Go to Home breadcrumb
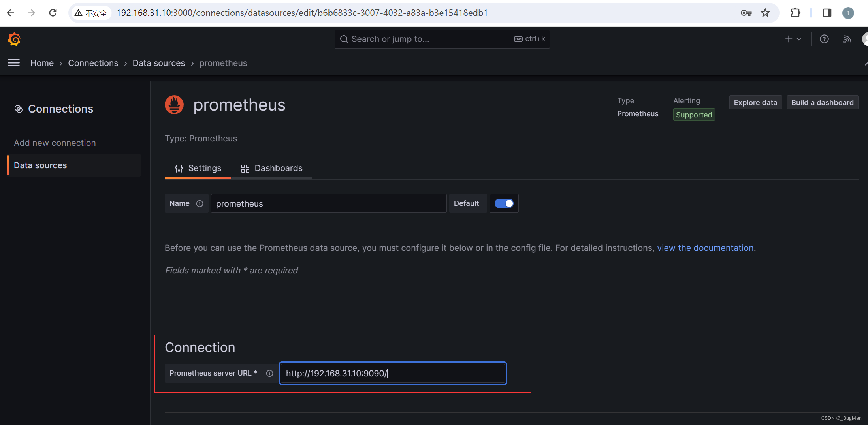This screenshot has width=868, height=425. (42, 63)
